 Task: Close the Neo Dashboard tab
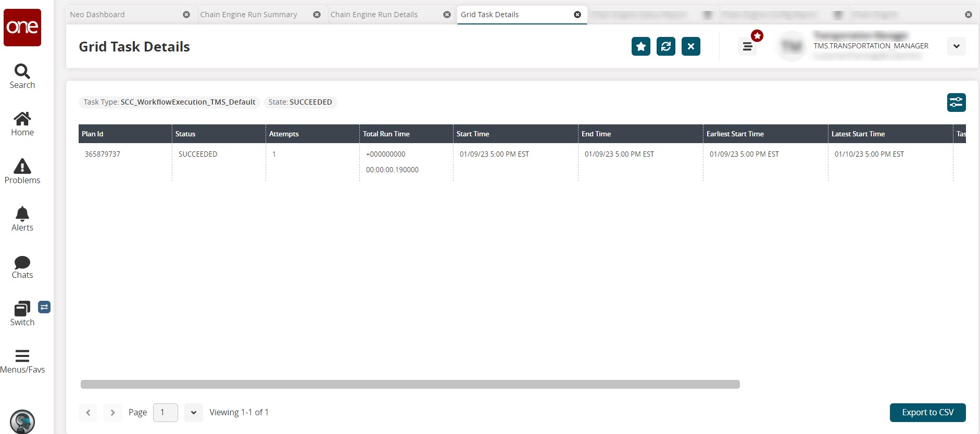pyautogui.click(x=186, y=15)
